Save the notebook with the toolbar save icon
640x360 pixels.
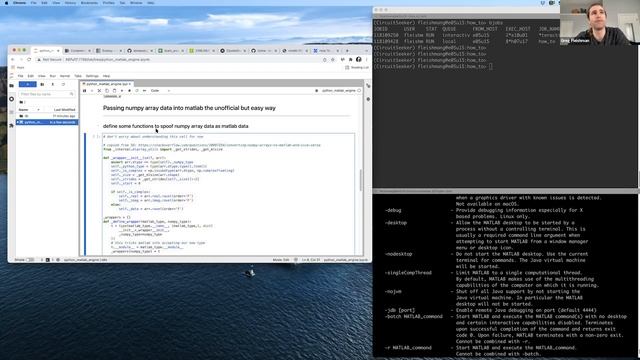coord(84,91)
